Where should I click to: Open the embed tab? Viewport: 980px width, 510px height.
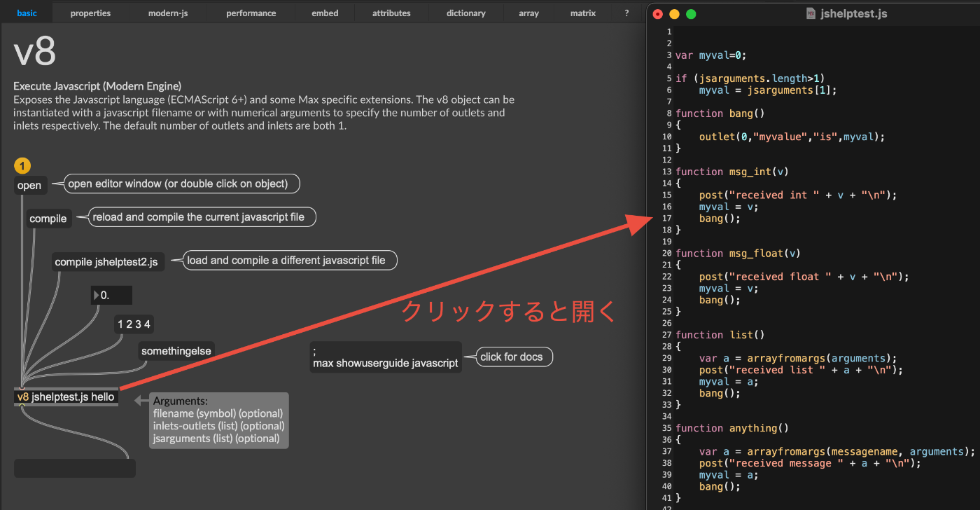pyautogui.click(x=325, y=13)
